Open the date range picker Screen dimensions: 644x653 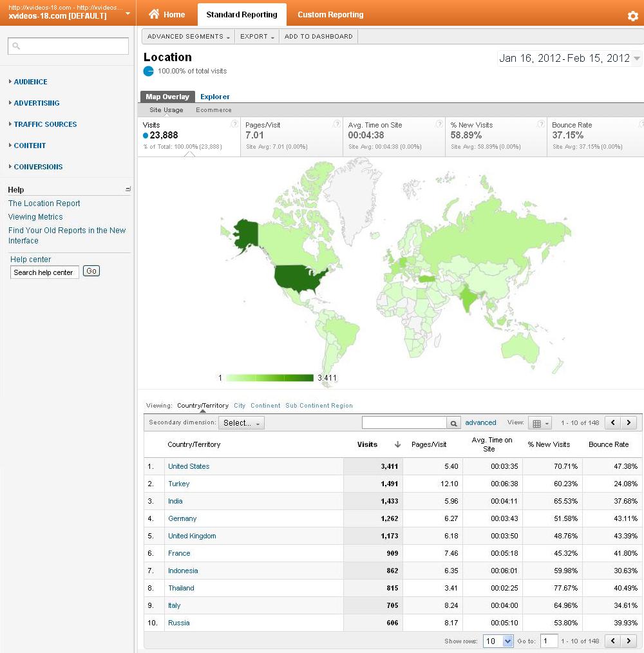click(570, 59)
